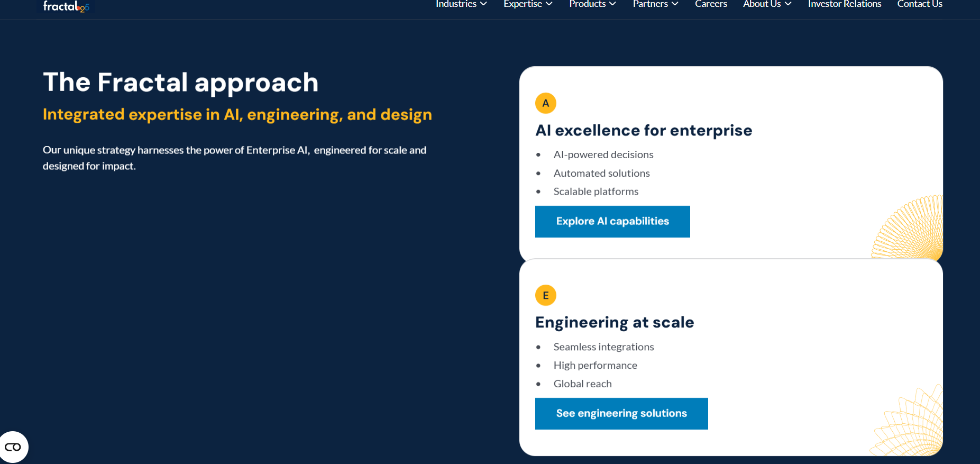The width and height of the screenshot is (980, 464).
Task: Click See engineering solutions button
Action: pos(621,414)
